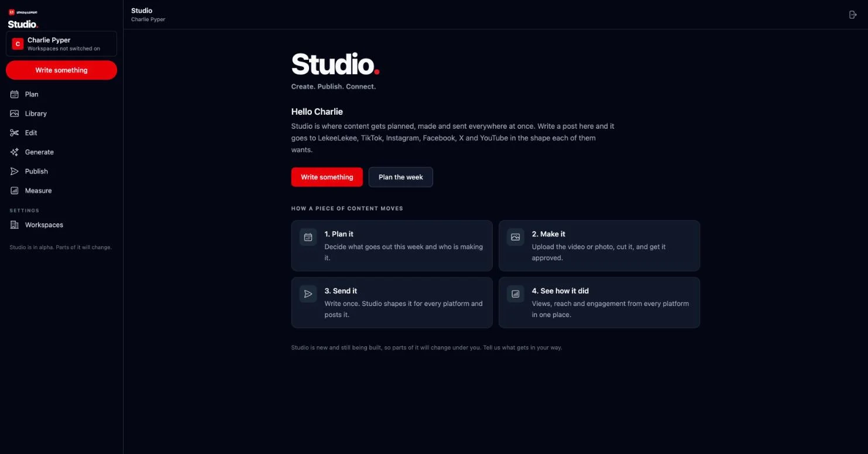Viewport: 868px width, 454px height.
Task: Select the 4. See how it did title
Action: tap(561, 291)
